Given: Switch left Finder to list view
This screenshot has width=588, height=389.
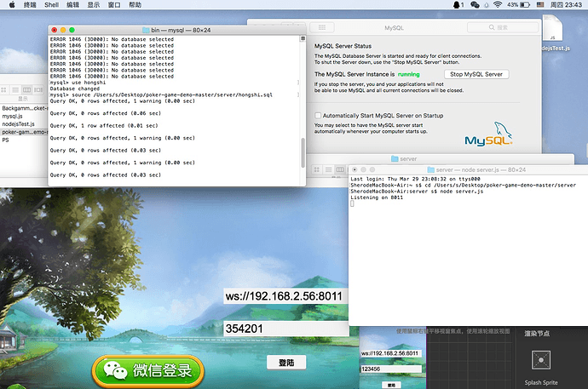Looking at the screenshot, I should coord(15,90).
